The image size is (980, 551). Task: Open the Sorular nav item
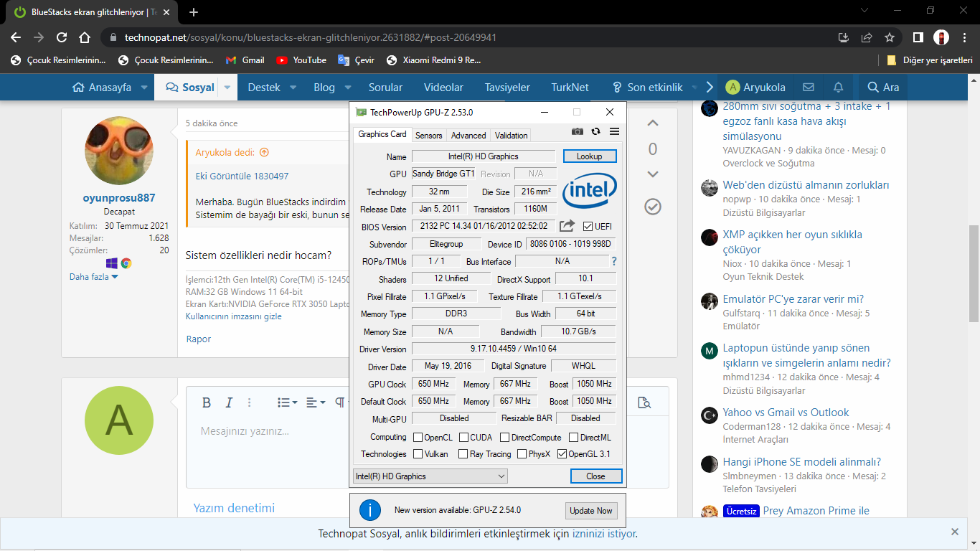click(385, 88)
